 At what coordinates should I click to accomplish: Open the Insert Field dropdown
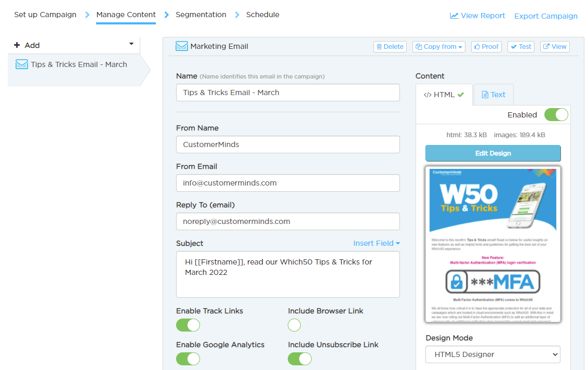[377, 243]
